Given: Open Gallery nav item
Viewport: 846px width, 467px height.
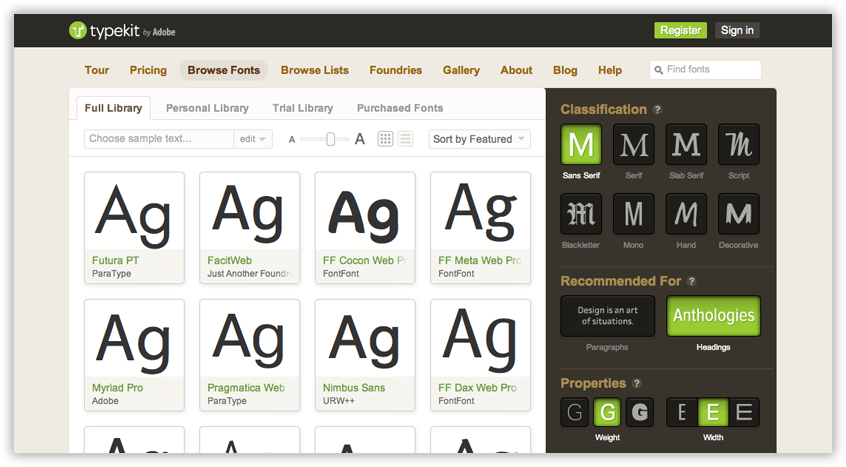Looking at the screenshot, I should point(461,70).
